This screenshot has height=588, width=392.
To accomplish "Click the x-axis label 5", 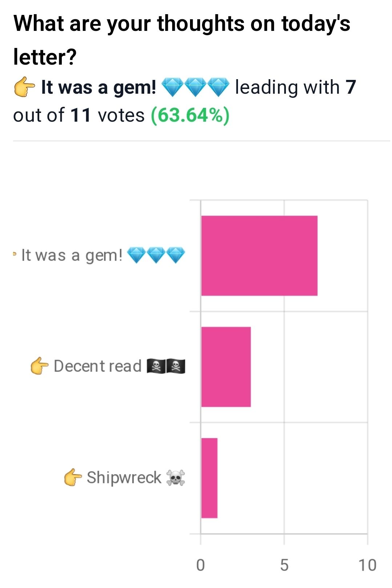I will [284, 565].
